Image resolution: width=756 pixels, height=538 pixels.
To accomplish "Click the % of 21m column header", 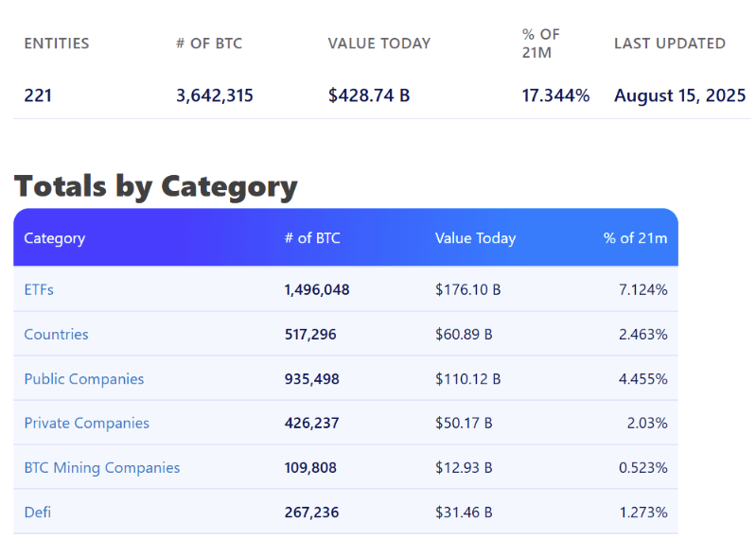I will click(x=635, y=238).
